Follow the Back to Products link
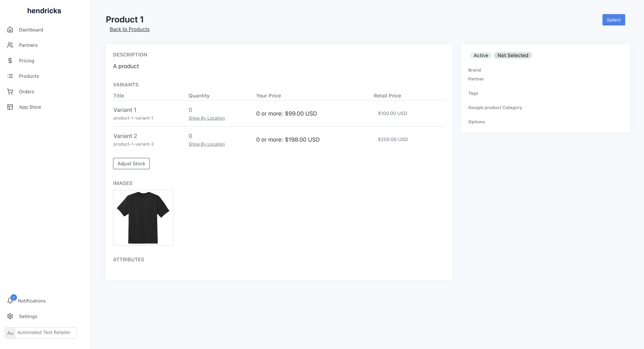 click(129, 29)
